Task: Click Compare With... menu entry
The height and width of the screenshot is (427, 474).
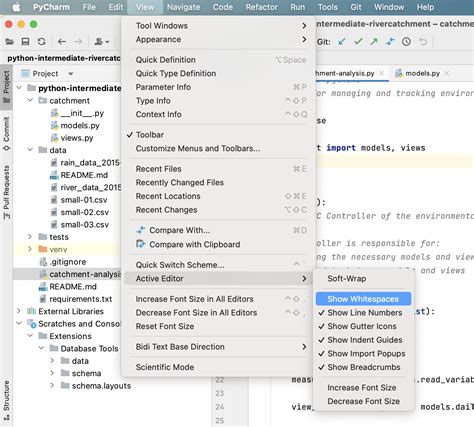Action: [x=217, y=230]
